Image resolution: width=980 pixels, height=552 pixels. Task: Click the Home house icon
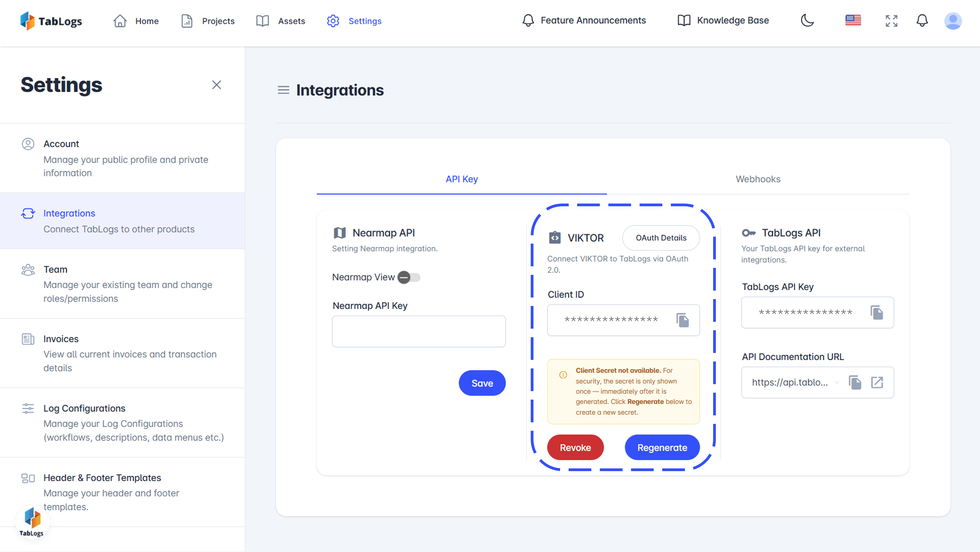[120, 21]
